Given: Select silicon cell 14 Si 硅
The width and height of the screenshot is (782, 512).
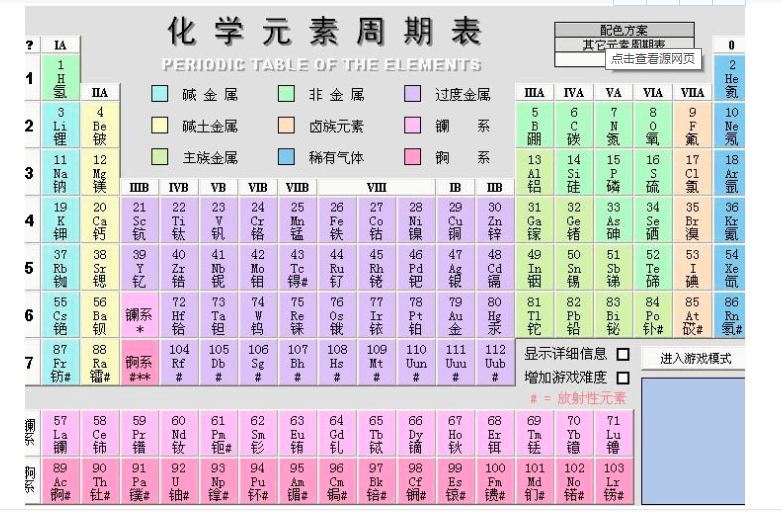Looking at the screenshot, I should [574, 173].
